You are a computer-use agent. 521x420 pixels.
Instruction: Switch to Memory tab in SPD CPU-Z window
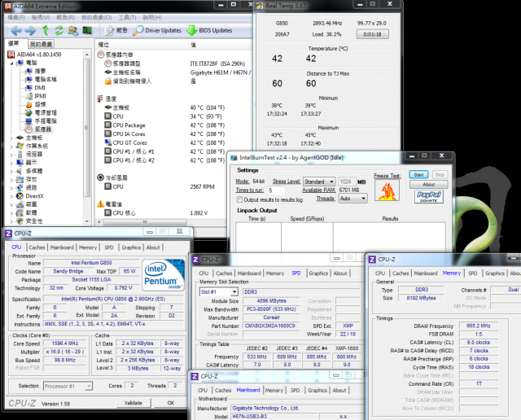(275, 273)
